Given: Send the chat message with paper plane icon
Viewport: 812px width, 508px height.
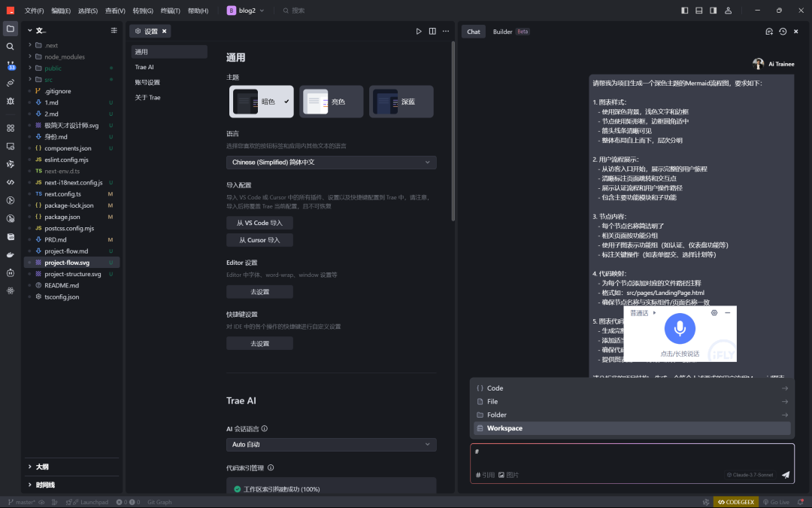Looking at the screenshot, I should tap(786, 475).
